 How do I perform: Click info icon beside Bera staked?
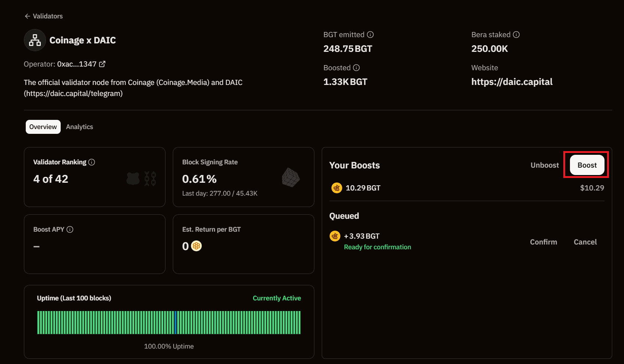pyautogui.click(x=516, y=35)
